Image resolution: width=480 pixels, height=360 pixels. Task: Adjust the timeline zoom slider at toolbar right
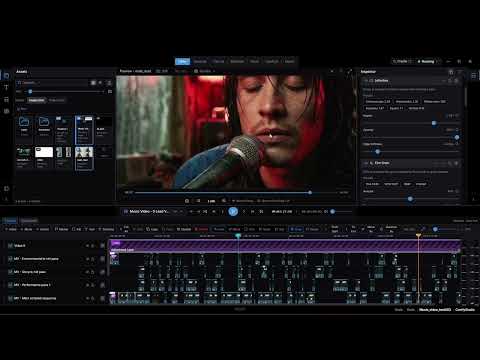tap(435, 229)
